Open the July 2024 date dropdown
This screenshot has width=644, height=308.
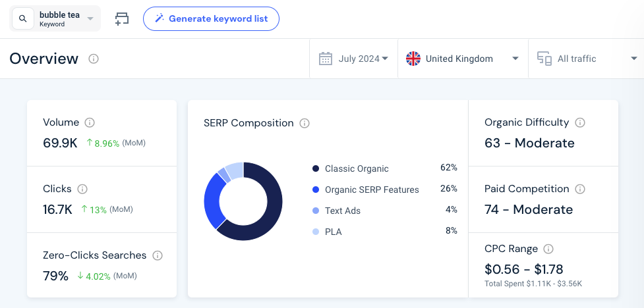353,59
